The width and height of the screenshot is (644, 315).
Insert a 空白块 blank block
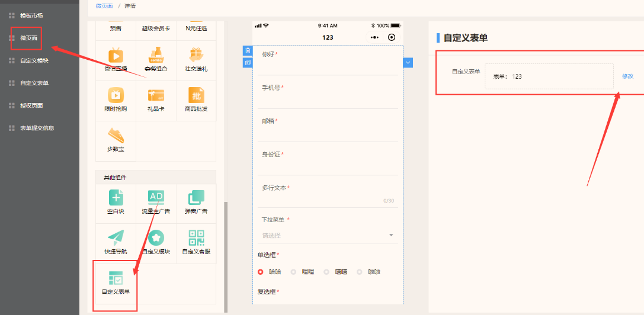click(116, 203)
